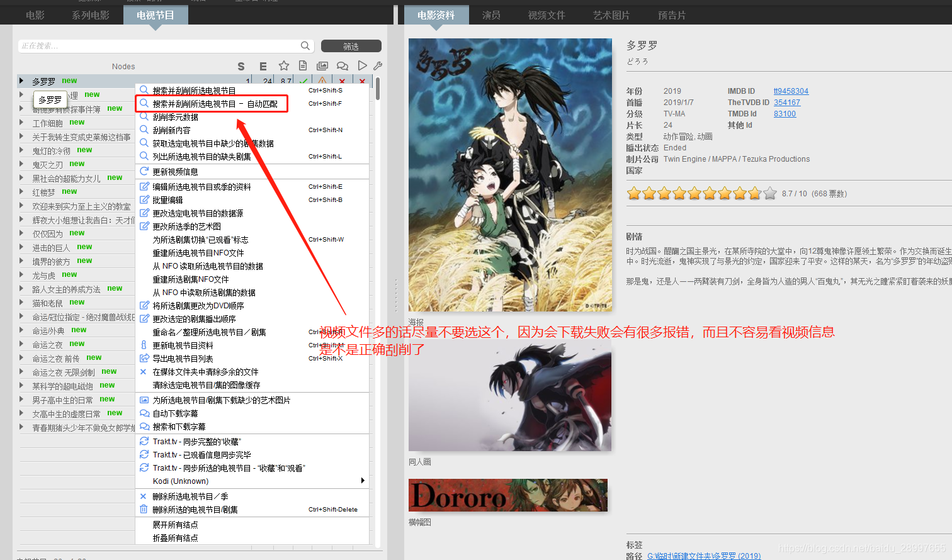The width and height of the screenshot is (952, 560).
Task: Click the export icon next to 导出电视节目列表
Action: pyautogui.click(x=144, y=358)
